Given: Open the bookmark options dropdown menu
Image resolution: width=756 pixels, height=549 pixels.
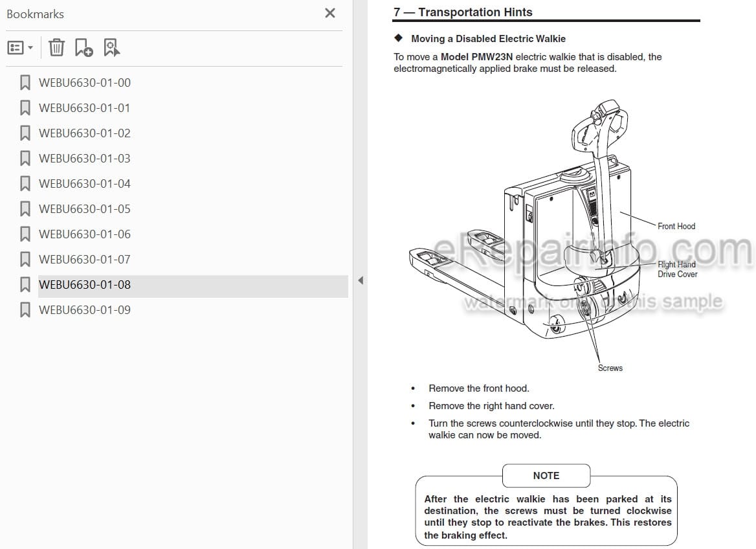Looking at the screenshot, I should [20, 48].
